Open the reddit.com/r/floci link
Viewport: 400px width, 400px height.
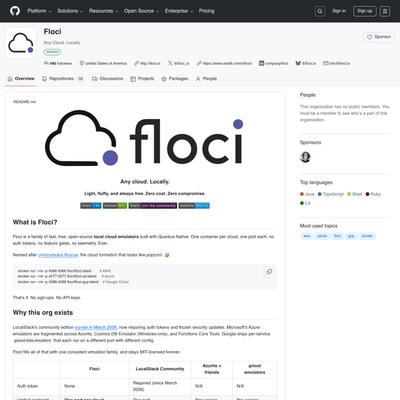click(224, 63)
